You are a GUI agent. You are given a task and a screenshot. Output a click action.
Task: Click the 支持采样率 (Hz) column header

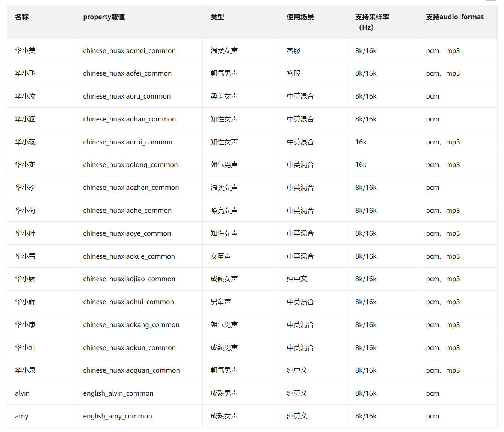pos(372,22)
